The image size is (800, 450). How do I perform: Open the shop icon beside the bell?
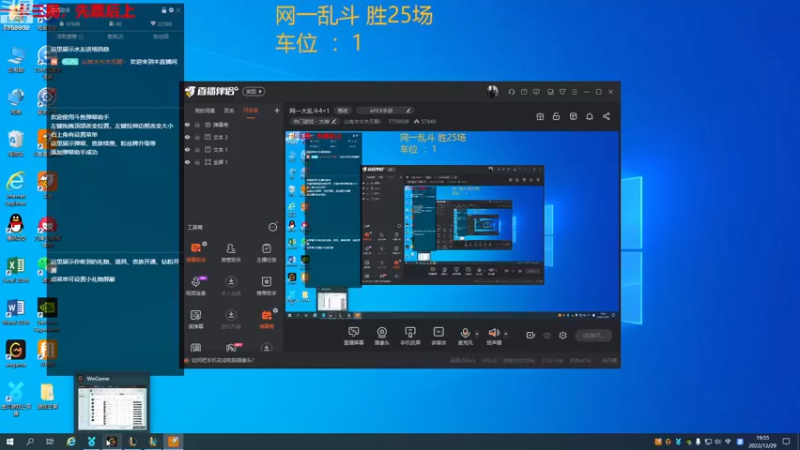(573, 116)
